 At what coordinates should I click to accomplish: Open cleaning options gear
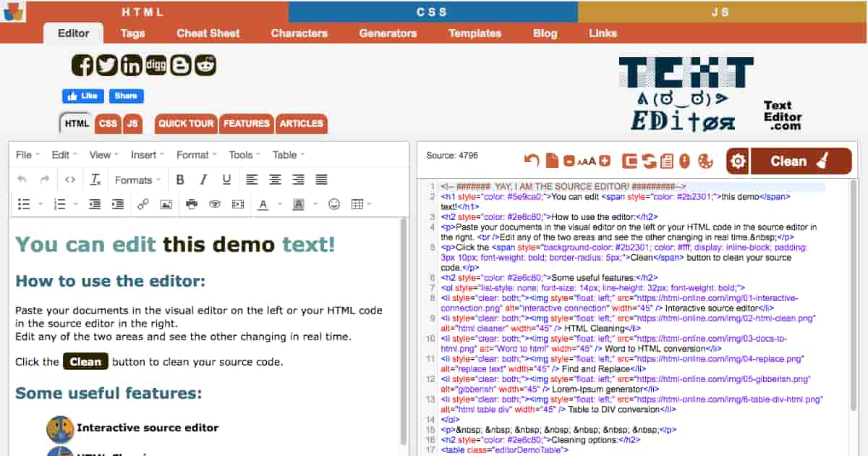pyautogui.click(x=738, y=161)
